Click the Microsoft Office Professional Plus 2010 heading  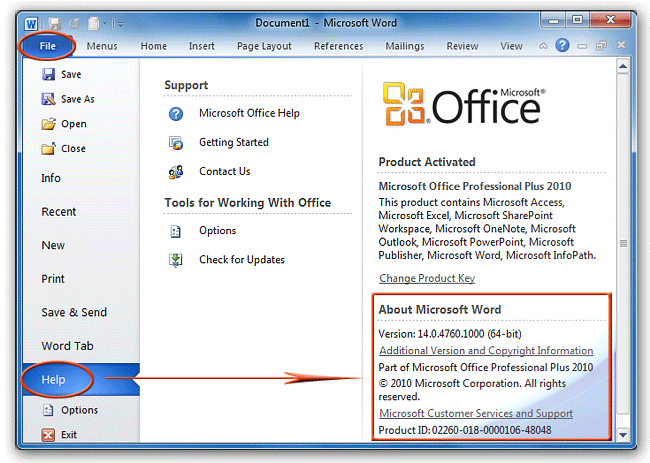pyautogui.click(x=475, y=186)
